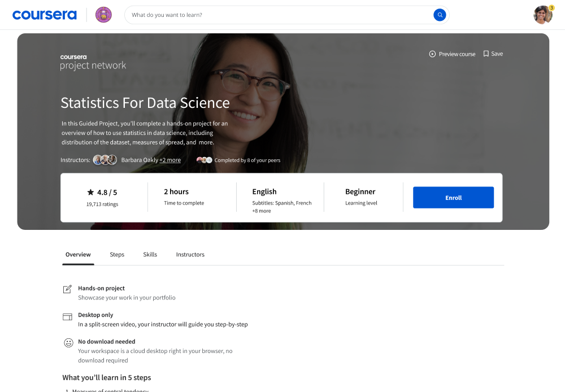View the notification badge on avatar

pyautogui.click(x=551, y=8)
